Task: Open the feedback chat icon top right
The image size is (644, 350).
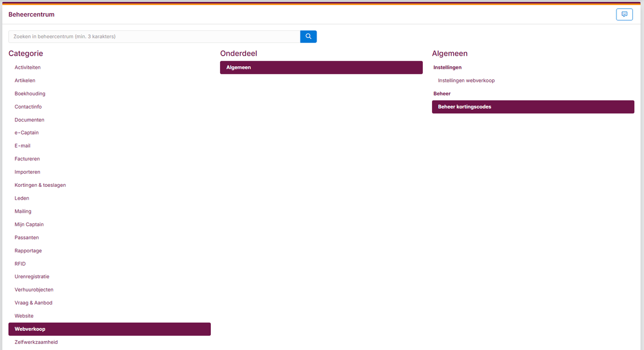Action: click(x=624, y=14)
